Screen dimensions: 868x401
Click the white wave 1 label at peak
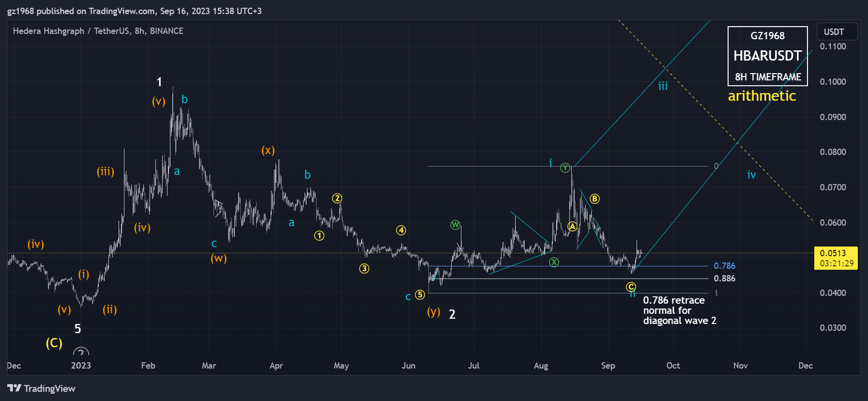pyautogui.click(x=159, y=82)
